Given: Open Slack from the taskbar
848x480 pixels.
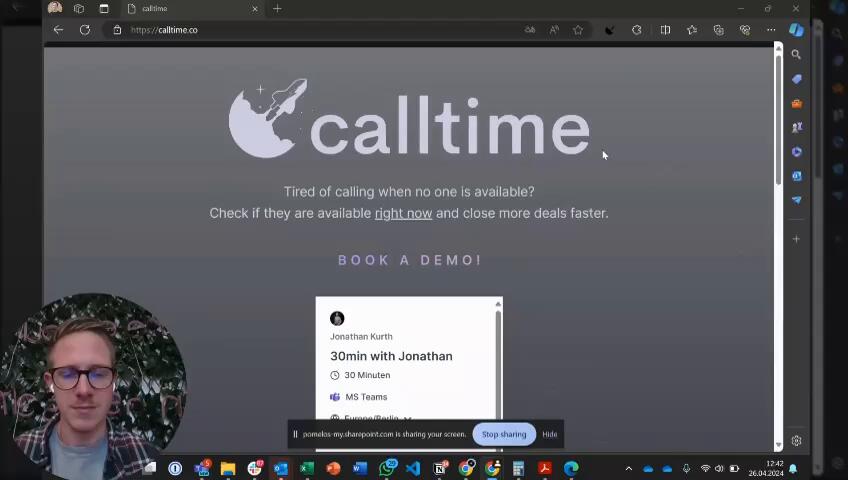Looking at the screenshot, I should pyautogui.click(x=255, y=468).
